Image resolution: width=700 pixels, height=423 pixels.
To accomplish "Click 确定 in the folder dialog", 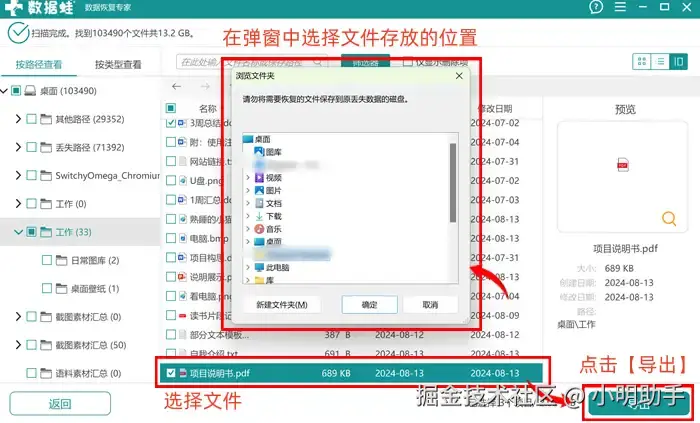I will pos(369,305).
